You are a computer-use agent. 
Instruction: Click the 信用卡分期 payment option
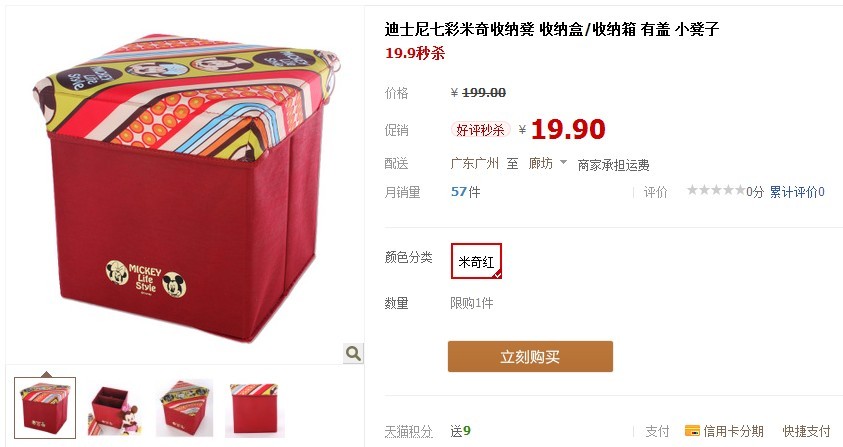pos(733,431)
